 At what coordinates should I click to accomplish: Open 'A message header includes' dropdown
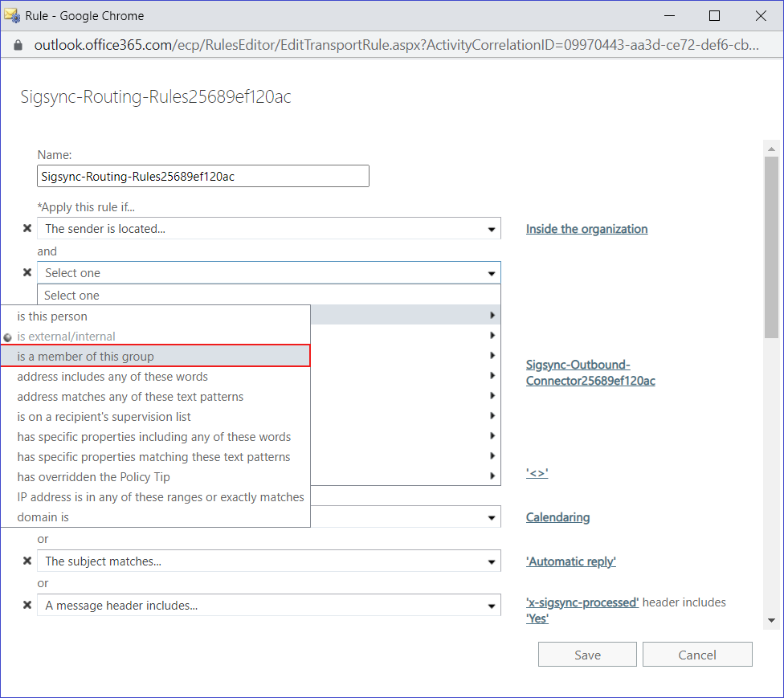pos(268,606)
